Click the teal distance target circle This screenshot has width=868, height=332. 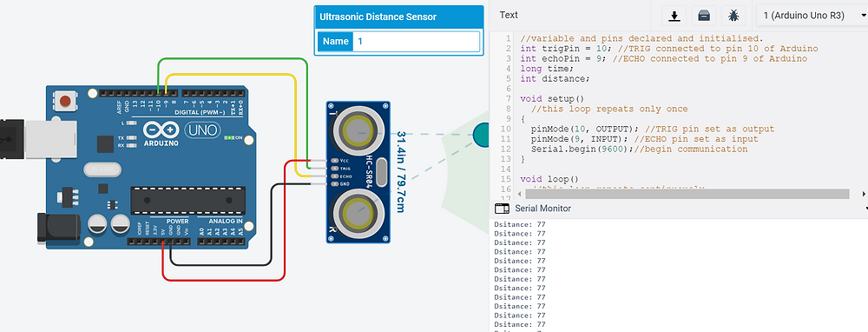[482, 135]
